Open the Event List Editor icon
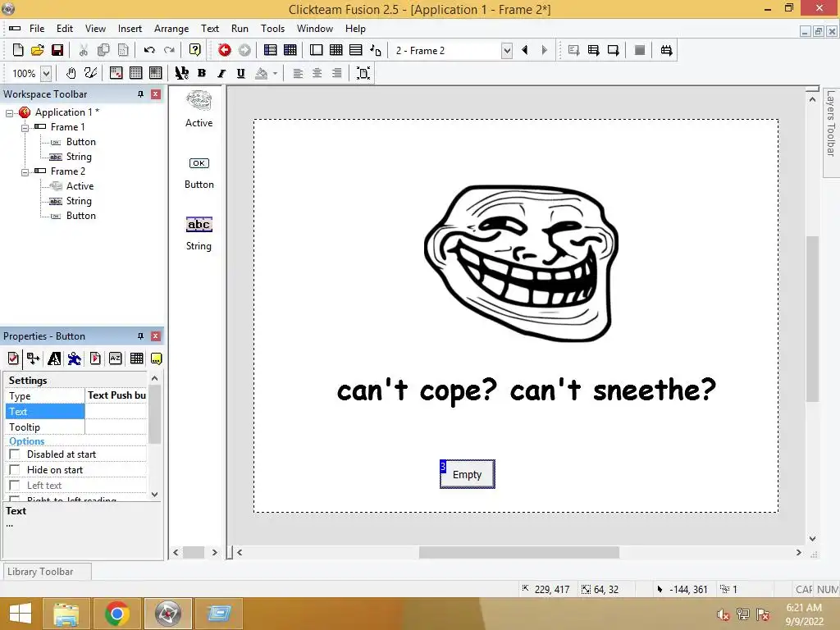The height and width of the screenshot is (630, 840). (x=356, y=50)
